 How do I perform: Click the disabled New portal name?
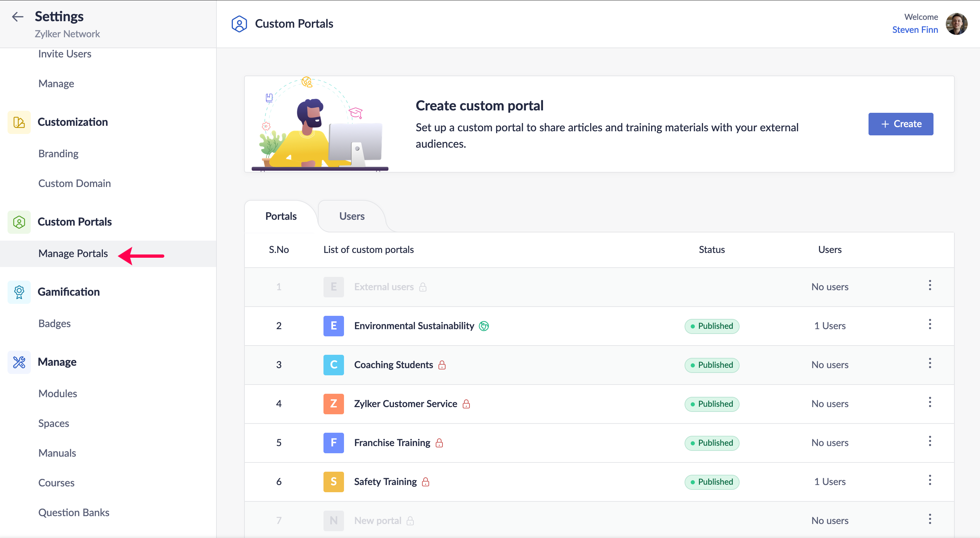[x=378, y=521]
